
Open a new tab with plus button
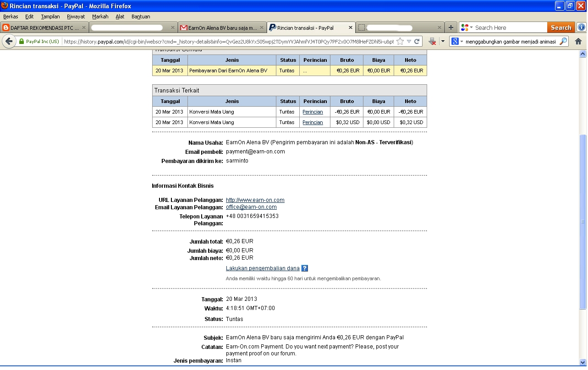[x=451, y=27]
